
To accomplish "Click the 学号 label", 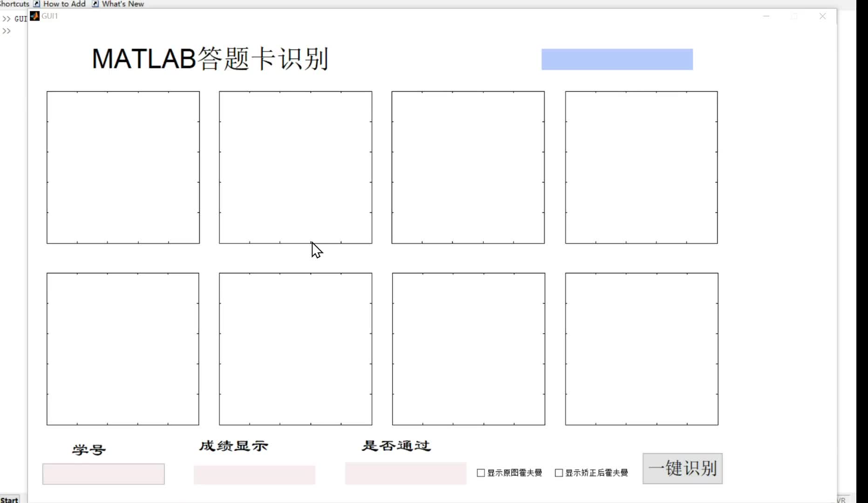I will tap(89, 450).
